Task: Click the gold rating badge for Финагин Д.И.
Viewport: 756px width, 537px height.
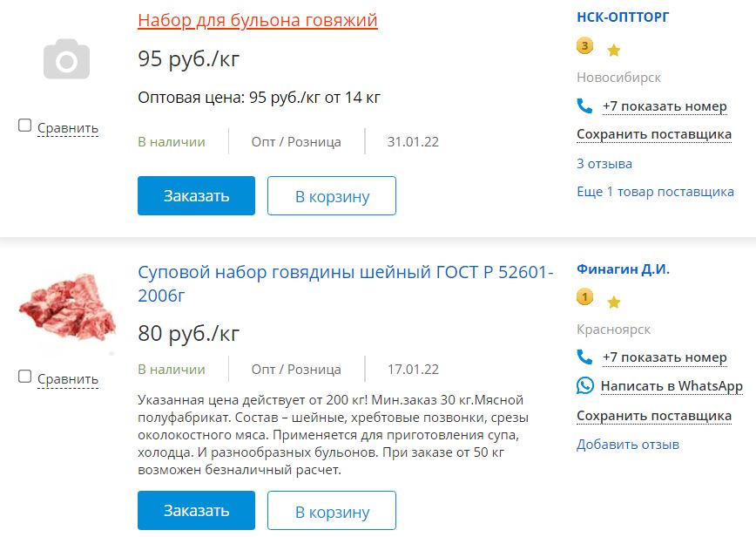Action: (584, 296)
